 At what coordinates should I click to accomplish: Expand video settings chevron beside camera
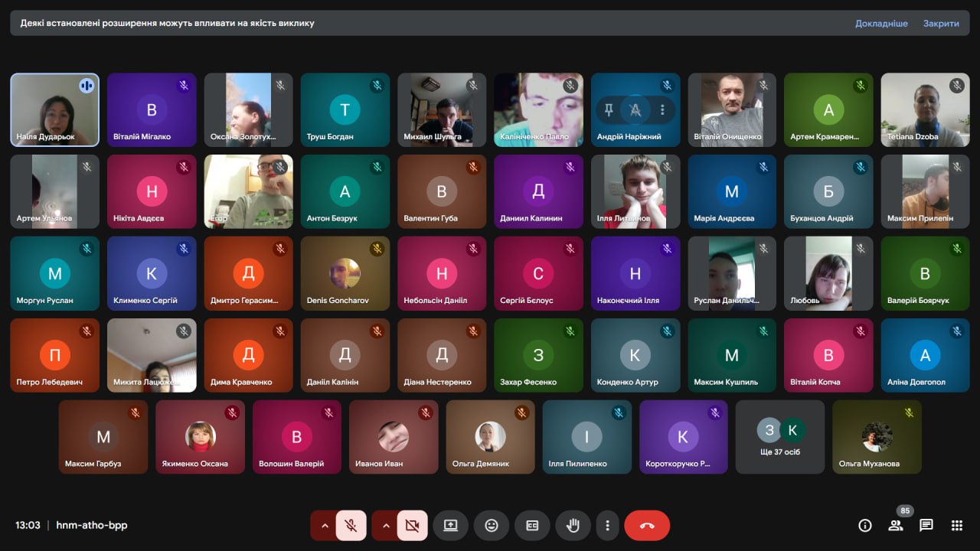(385, 526)
